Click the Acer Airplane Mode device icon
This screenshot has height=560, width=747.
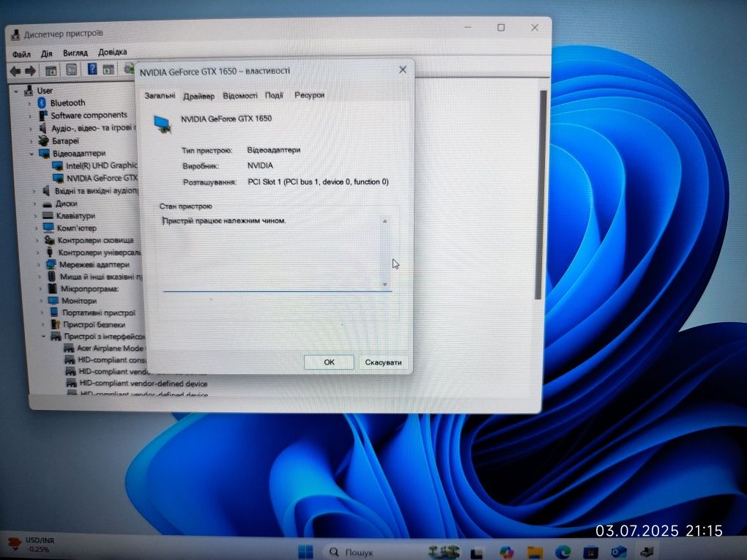(69, 348)
